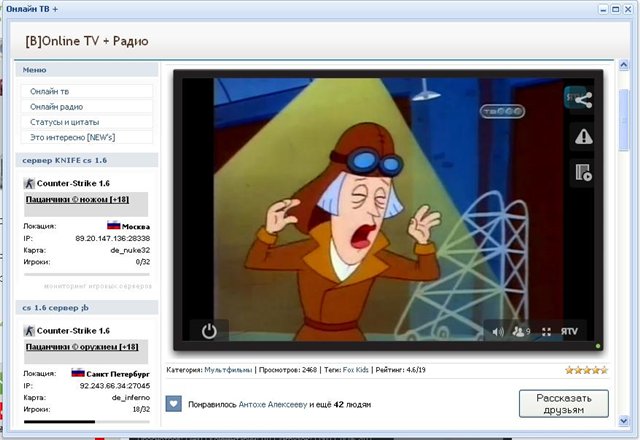This screenshot has width=640, height=440.
Task: Open the Онлайн радио menu item
Action: (x=87, y=107)
